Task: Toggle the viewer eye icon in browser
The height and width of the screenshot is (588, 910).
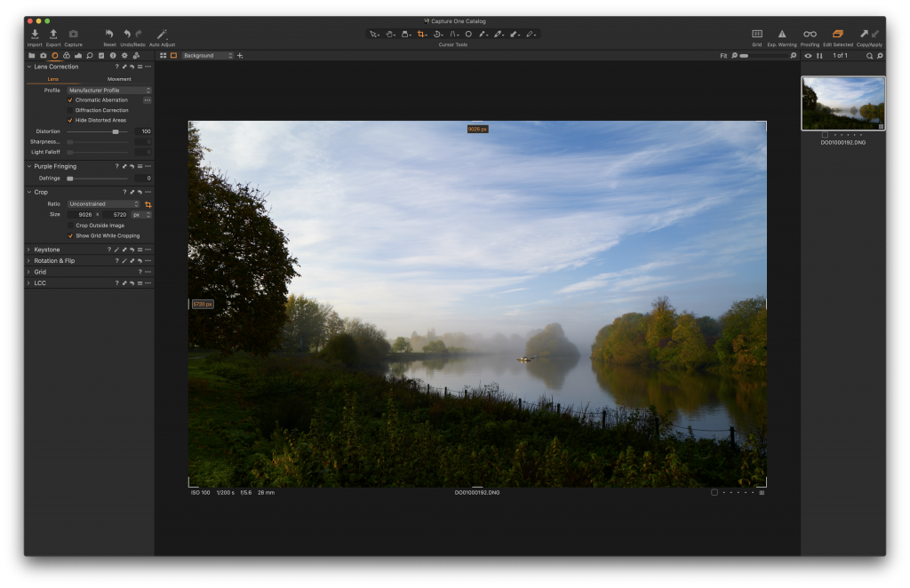Action: [x=808, y=56]
